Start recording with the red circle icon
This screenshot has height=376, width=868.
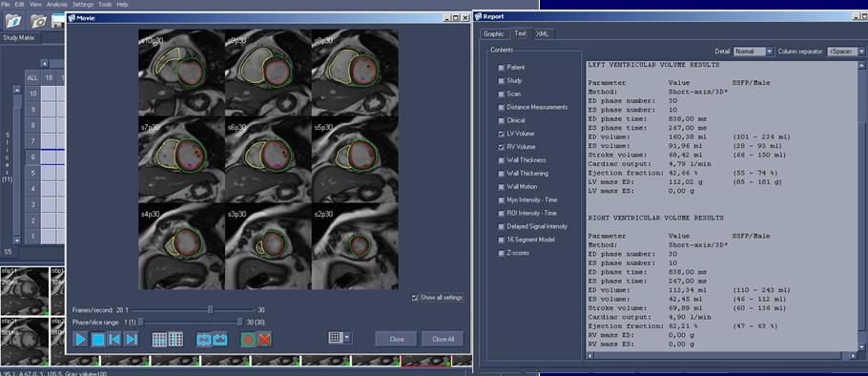[x=248, y=339]
